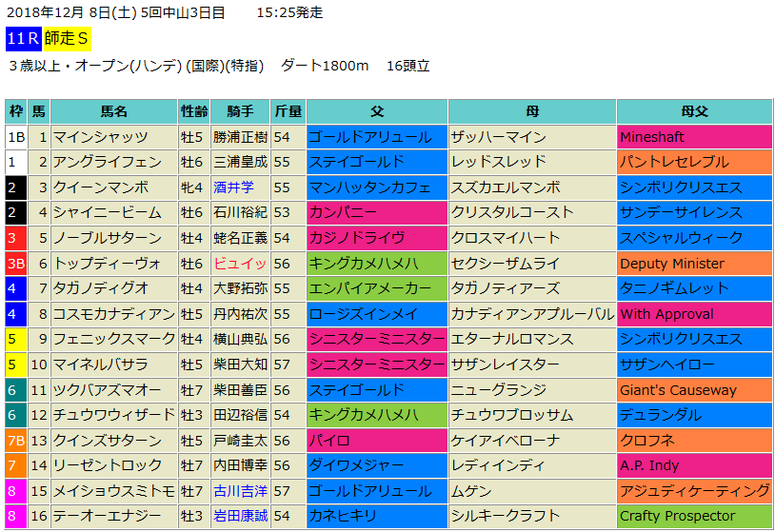Click frame cell 1B
Viewport: 775px width, 532px height.
[x=16, y=137]
